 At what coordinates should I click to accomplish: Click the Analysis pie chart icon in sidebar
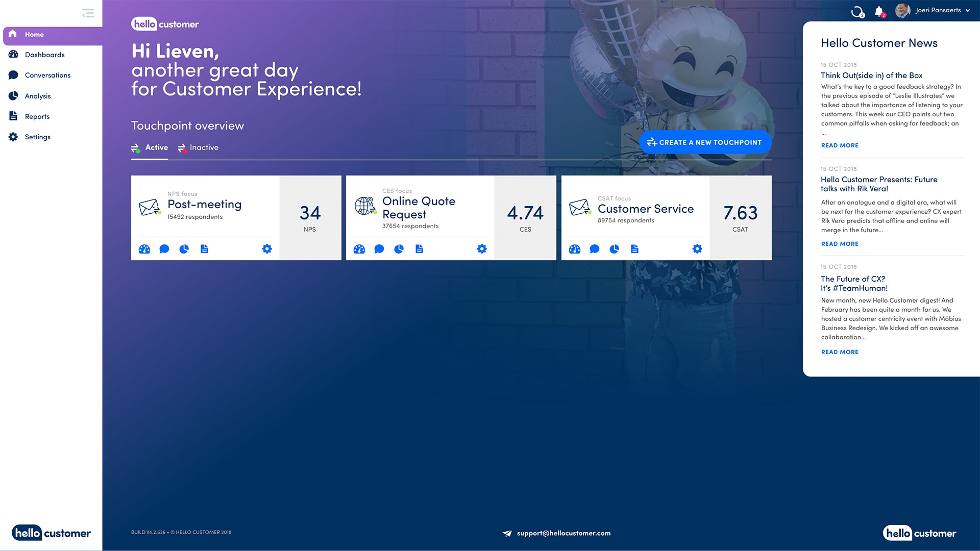pos(13,96)
